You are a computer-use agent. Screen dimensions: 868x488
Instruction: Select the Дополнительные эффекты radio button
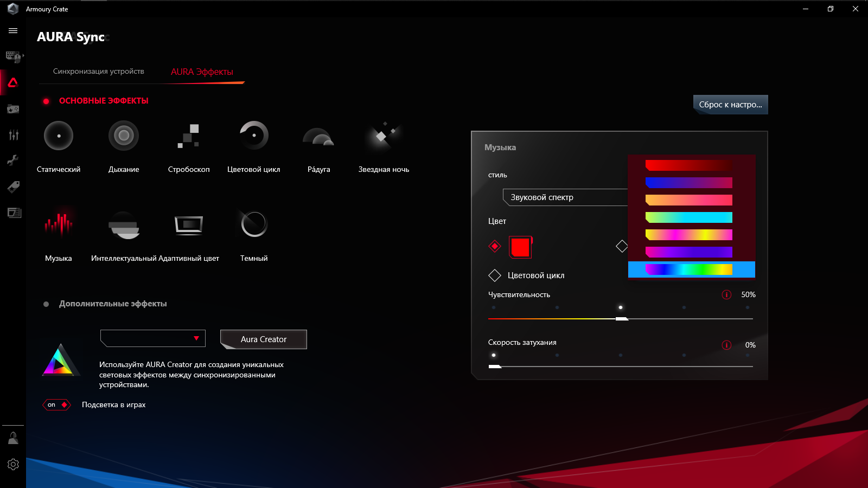[46, 304]
